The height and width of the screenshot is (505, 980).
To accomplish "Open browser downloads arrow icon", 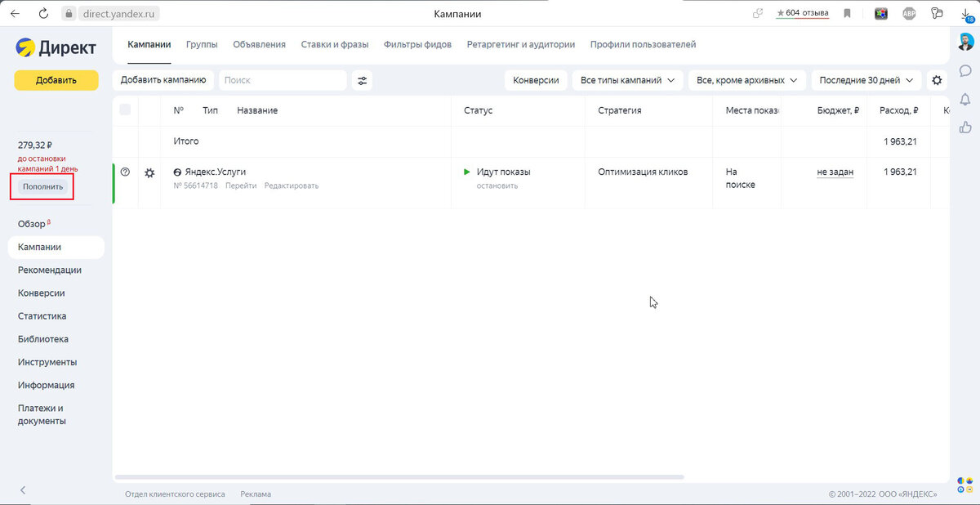I will (x=966, y=14).
